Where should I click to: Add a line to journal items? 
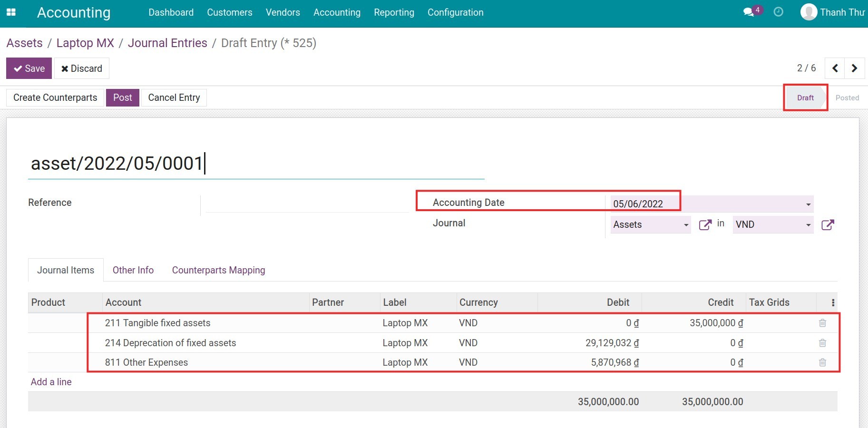click(x=51, y=381)
